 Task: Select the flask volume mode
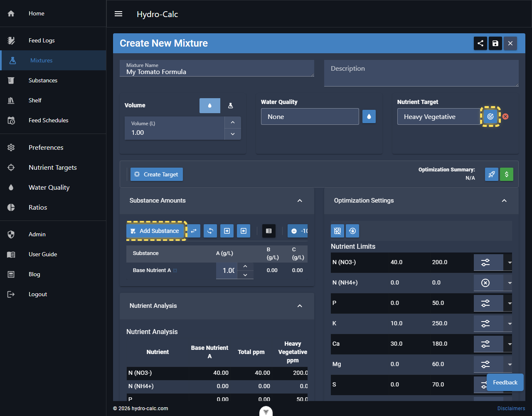[x=231, y=106]
